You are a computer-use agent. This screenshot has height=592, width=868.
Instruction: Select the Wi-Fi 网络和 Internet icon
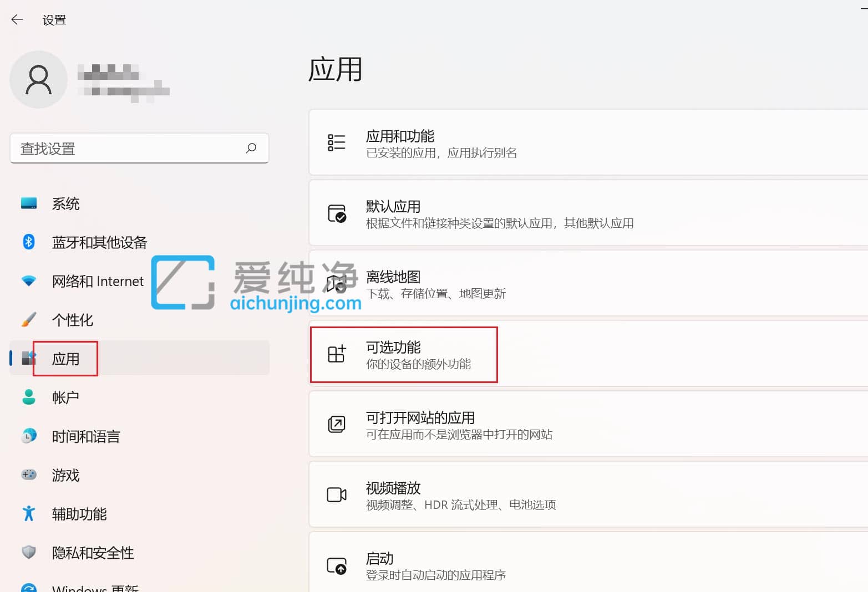[28, 281]
